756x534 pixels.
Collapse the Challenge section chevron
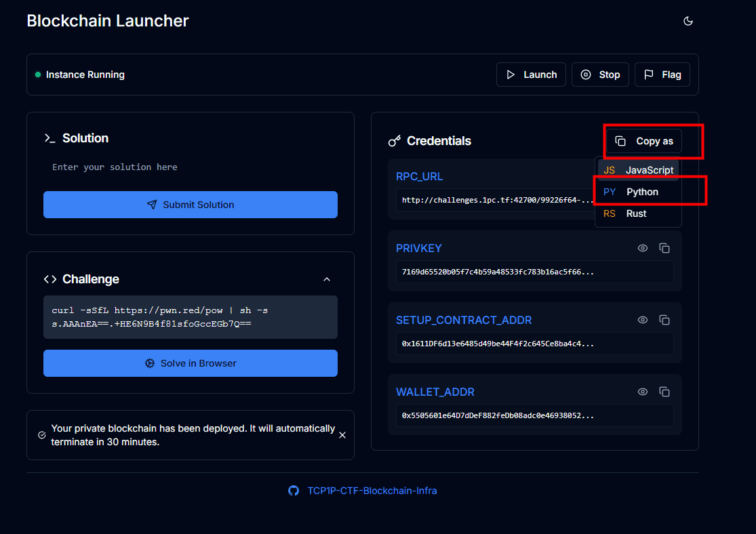tap(327, 279)
